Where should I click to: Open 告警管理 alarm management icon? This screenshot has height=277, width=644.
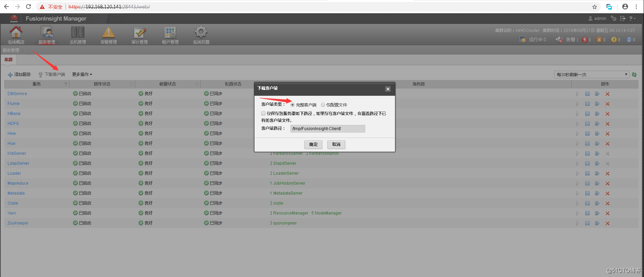[109, 32]
